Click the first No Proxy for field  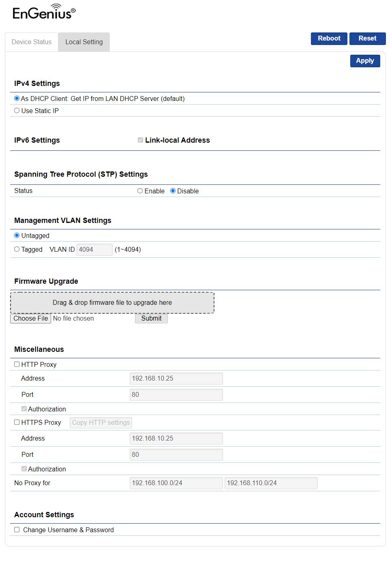(176, 483)
